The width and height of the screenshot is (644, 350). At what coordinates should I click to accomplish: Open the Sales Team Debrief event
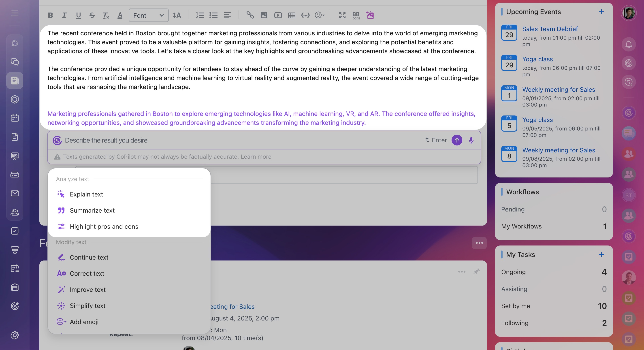550,29
